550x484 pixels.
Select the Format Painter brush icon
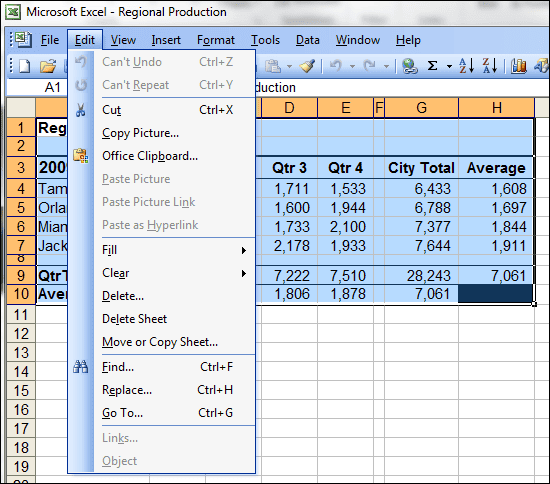[308, 66]
